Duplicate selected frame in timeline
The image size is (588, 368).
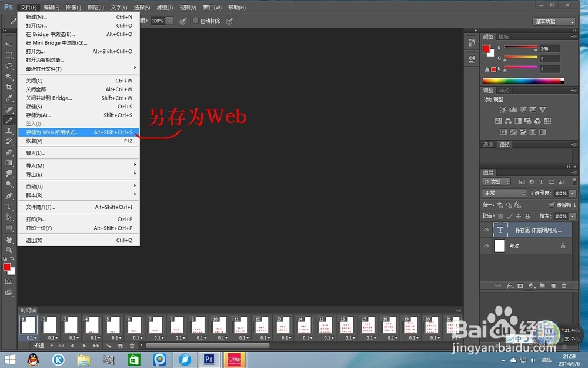pos(121,346)
